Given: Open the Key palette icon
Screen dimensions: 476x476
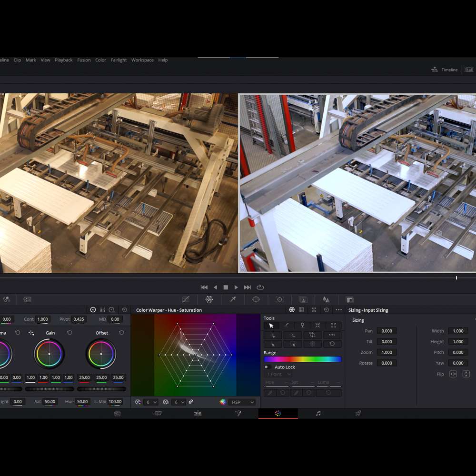Looking at the screenshot, I should pos(350,299).
